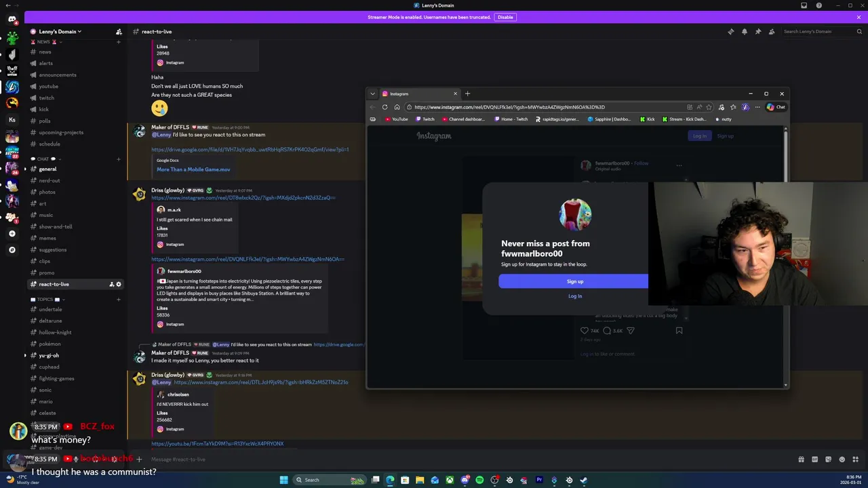Open apps icon in message bar
Viewport: 868px width, 488px height.
point(855,460)
